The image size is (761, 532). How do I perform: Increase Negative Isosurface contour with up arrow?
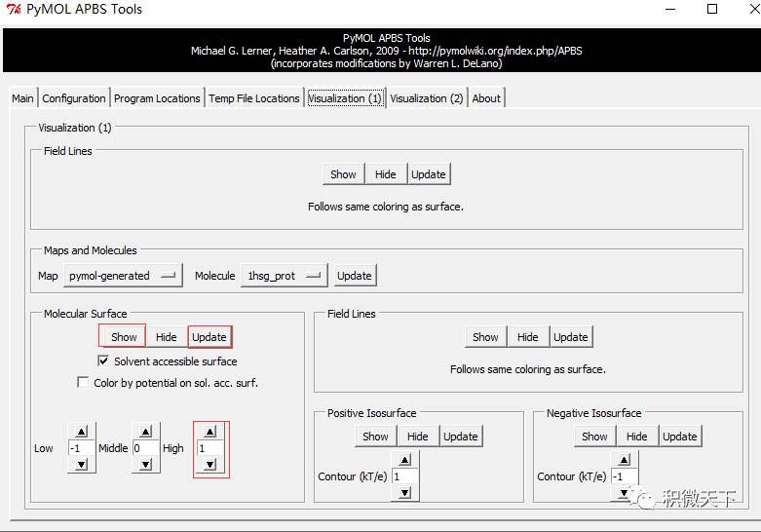[625, 460]
